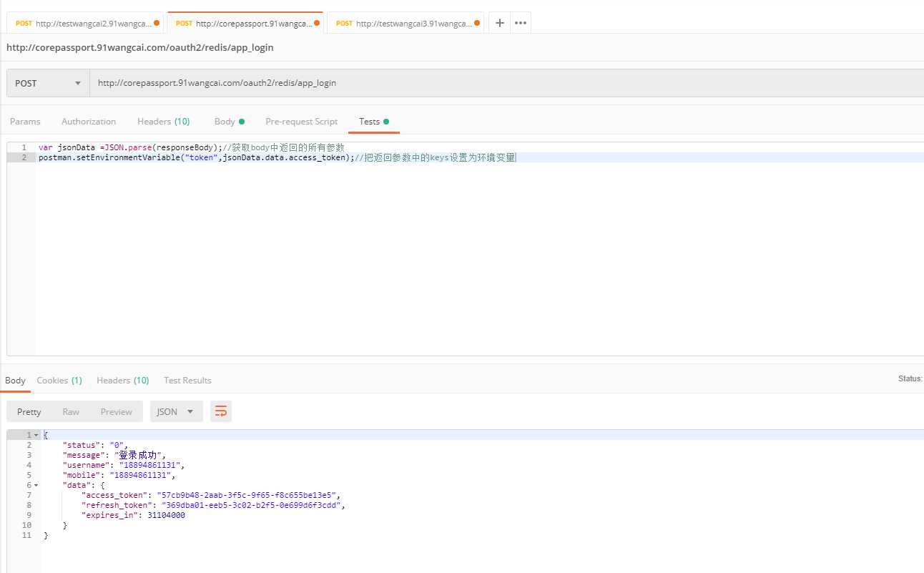The image size is (924, 573).
Task: Select the Preview view button
Action: pos(117,411)
